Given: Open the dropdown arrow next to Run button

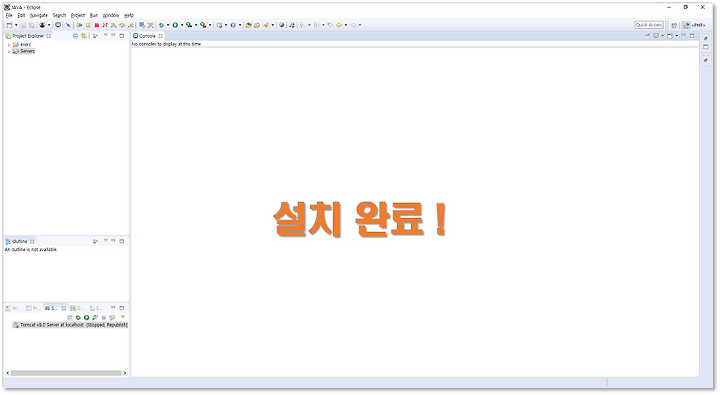Looking at the screenshot, I should [182, 25].
